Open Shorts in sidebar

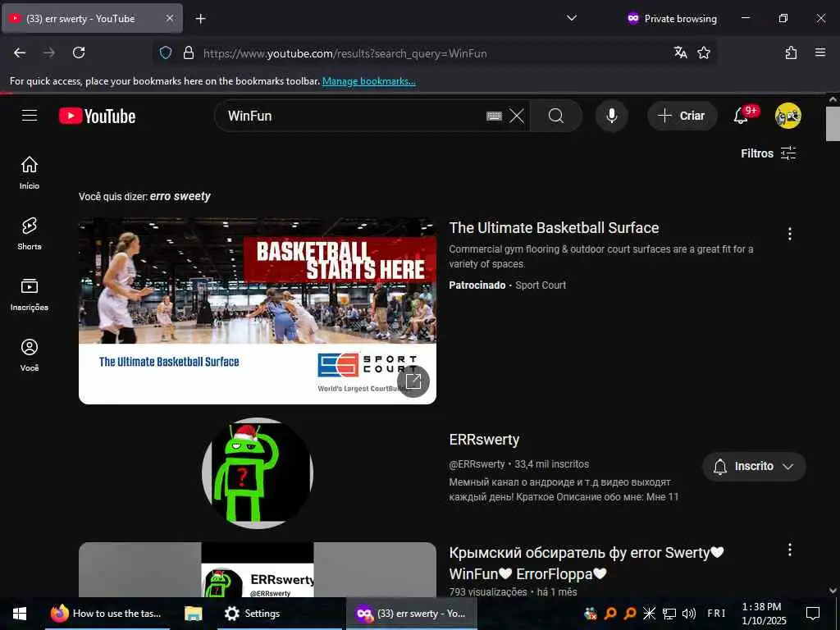pyautogui.click(x=30, y=234)
